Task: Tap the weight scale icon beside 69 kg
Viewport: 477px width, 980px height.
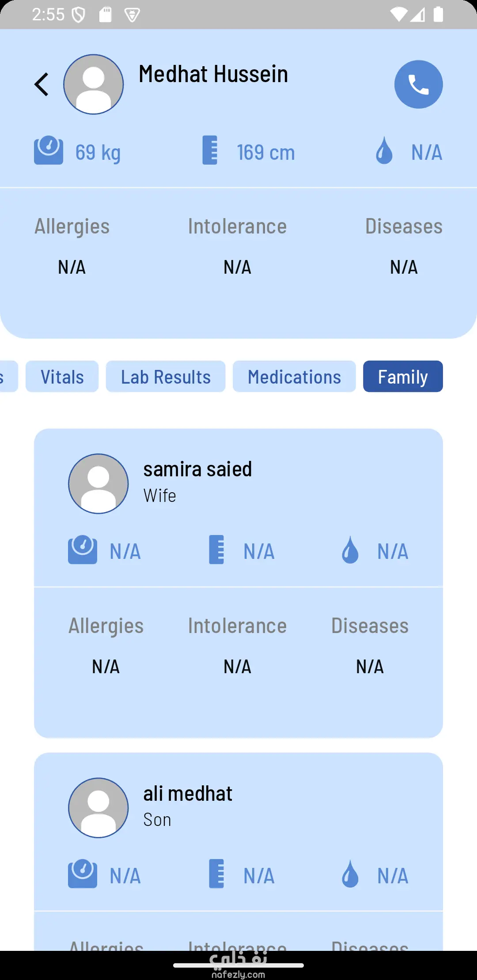Action: click(x=49, y=151)
